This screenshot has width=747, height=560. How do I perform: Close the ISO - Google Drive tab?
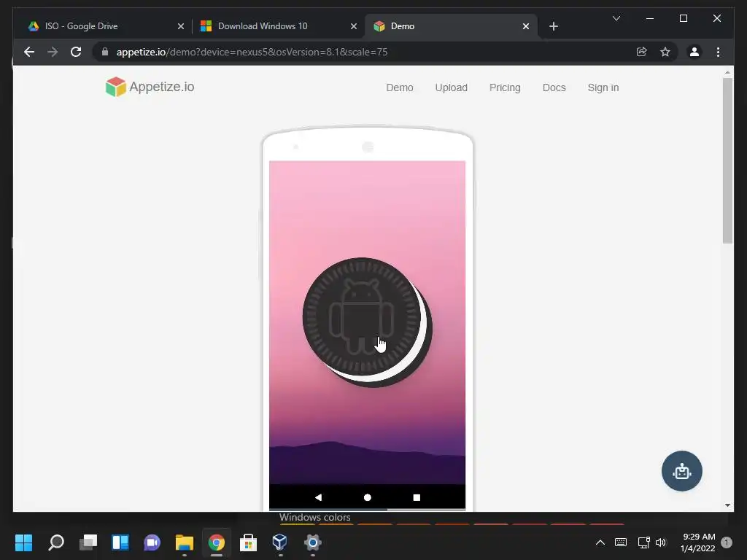181,26
